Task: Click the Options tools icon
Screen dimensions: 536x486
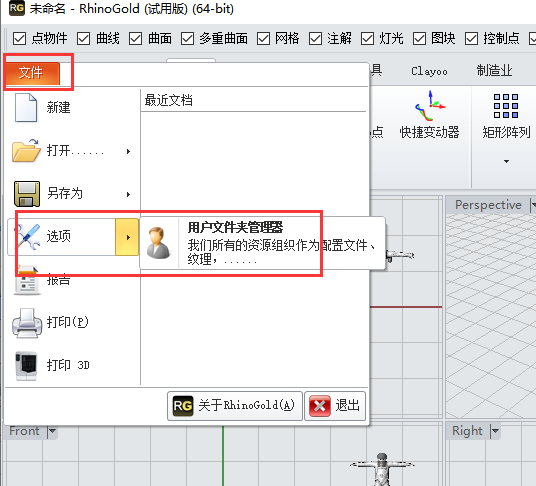Action: pyautogui.click(x=28, y=237)
